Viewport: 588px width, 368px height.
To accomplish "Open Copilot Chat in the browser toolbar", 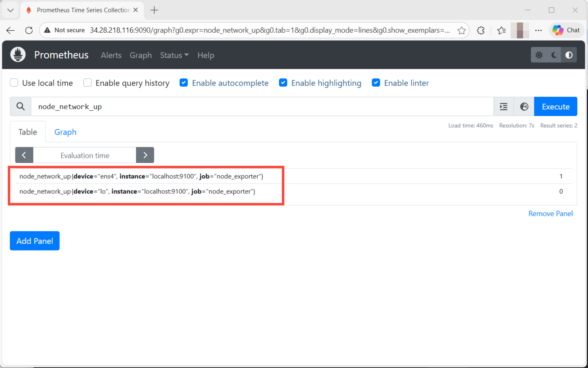I will tap(566, 30).
